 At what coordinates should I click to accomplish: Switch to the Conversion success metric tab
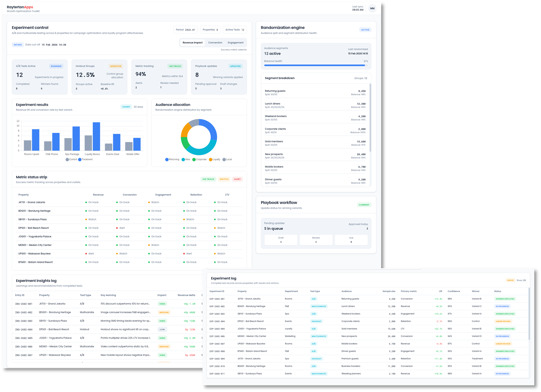coord(215,42)
